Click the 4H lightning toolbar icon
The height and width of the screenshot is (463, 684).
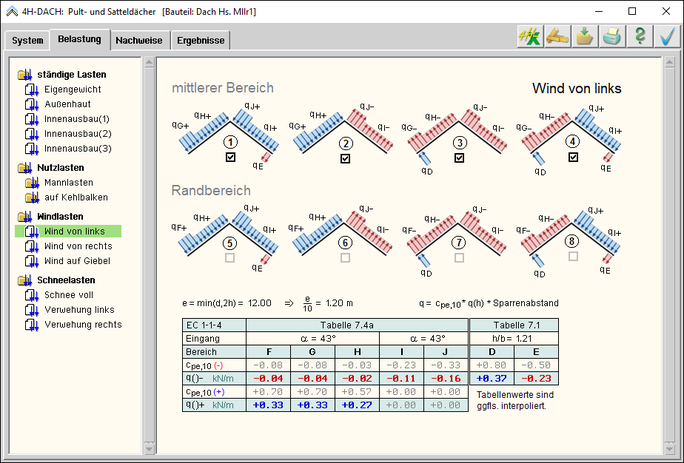click(528, 37)
